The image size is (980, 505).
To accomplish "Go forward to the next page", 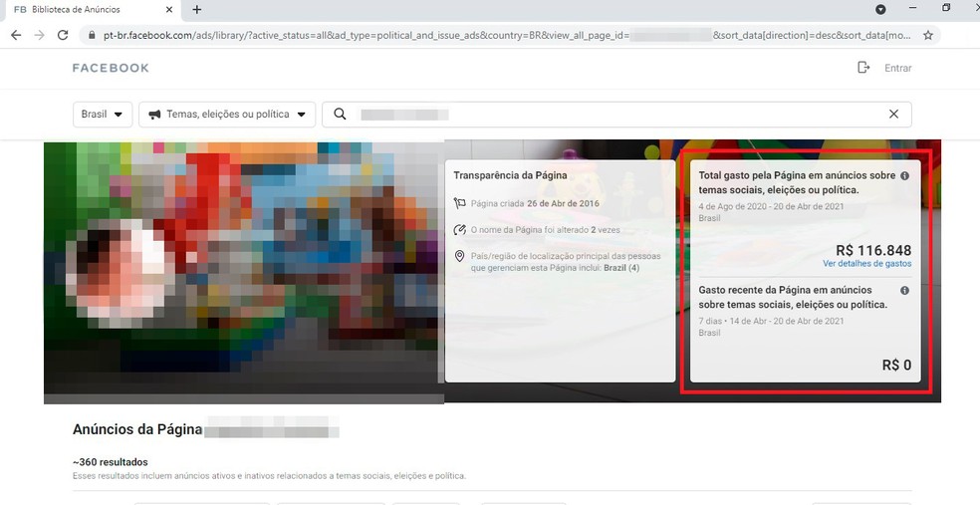I will pyautogui.click(x=40, y=35).
